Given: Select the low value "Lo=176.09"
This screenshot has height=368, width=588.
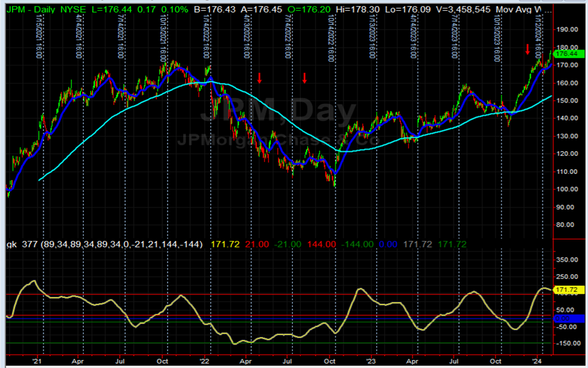Looking at the screenshot, I should click(x=409, y=10).
